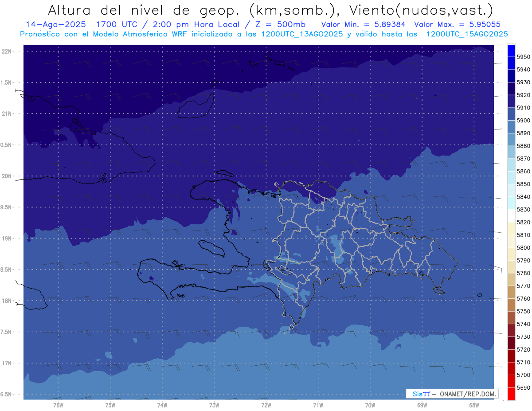This screenshot has height=411, width=532.
Task: Click the '68W' longitude label
Action: click(474, 404)
